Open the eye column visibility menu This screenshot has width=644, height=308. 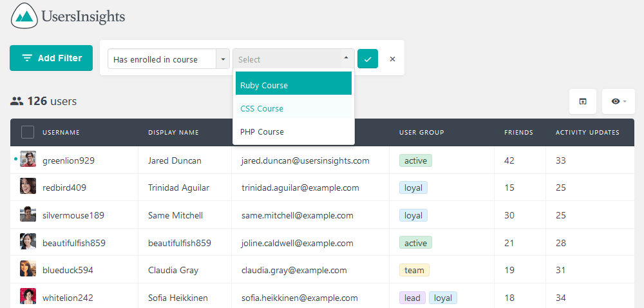pyautogui.click(x=618, y=101)
